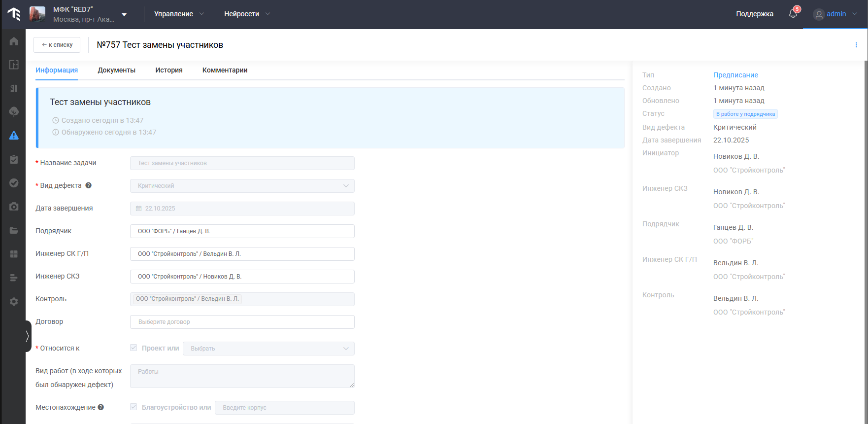Click the 'к списку' back button
Screen dimensions: 868x424
point(57,45)
